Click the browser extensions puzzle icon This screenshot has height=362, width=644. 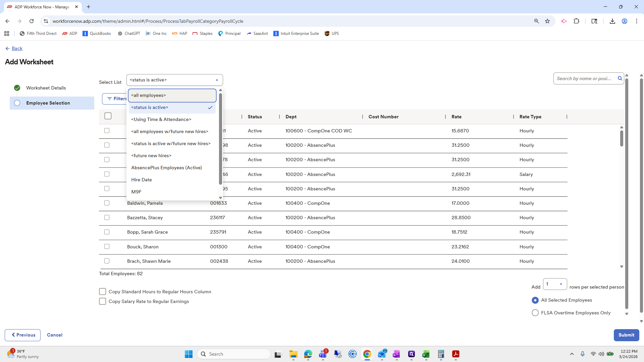577,21
